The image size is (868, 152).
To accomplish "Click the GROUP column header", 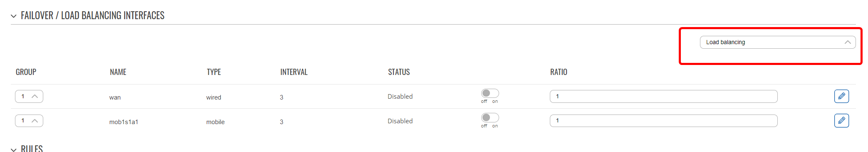I will click(x=26, y=72).
